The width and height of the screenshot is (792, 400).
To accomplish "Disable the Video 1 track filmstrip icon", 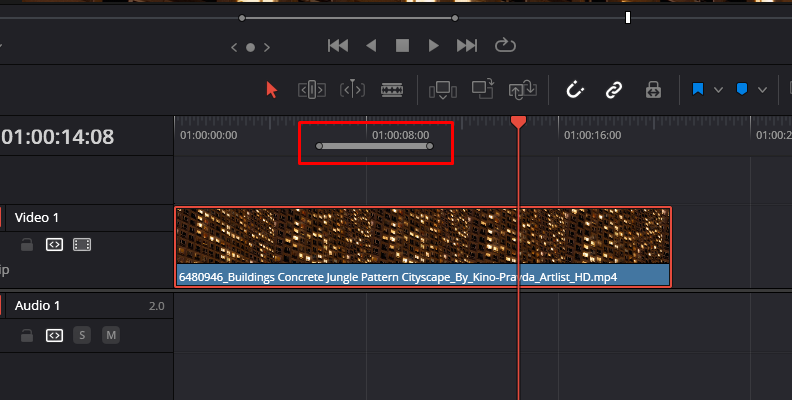I will click(82, 245).
